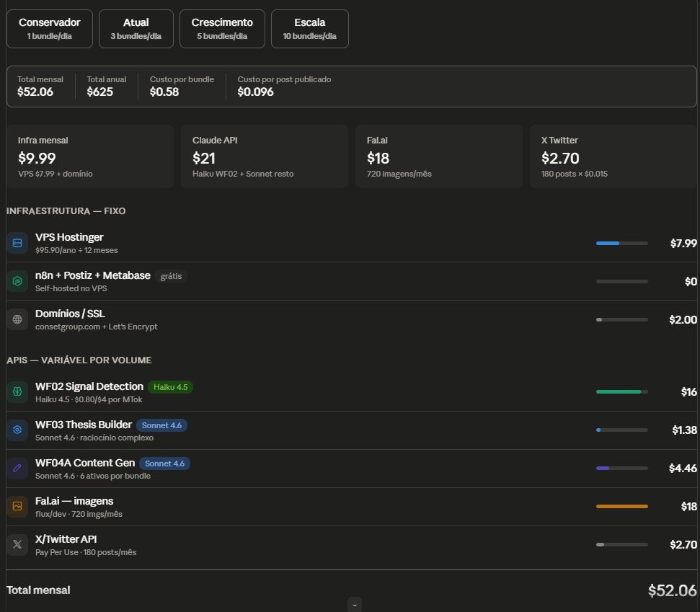700x612 pixels.
Task: Click the VPS Hostinger blue cost bar
Action: 622,243
